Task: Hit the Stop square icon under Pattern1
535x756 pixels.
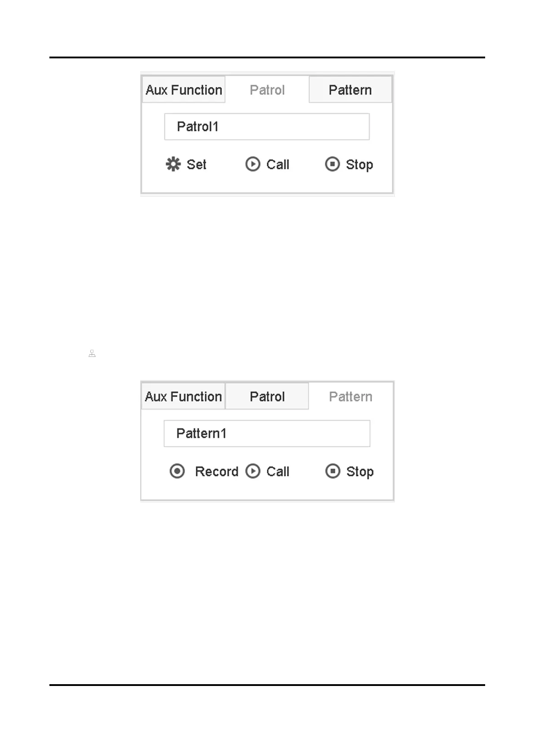Action: click(332, 471)
